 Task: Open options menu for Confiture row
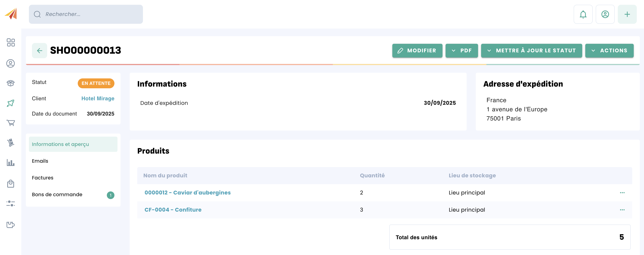click(622, 210)
